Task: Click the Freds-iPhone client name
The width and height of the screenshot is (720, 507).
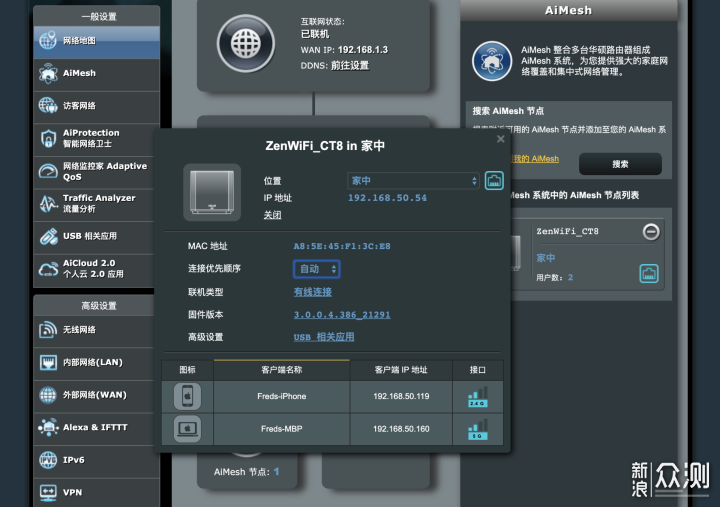Action: 281,396
